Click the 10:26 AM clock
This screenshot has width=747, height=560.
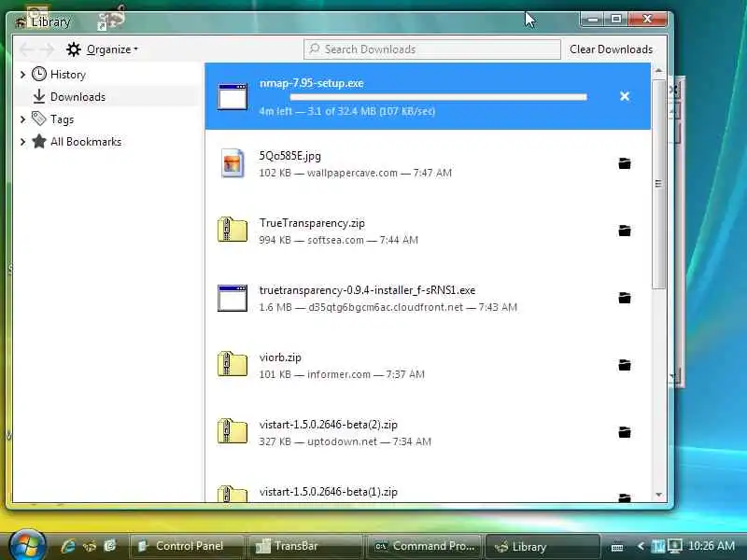(712, 546)
